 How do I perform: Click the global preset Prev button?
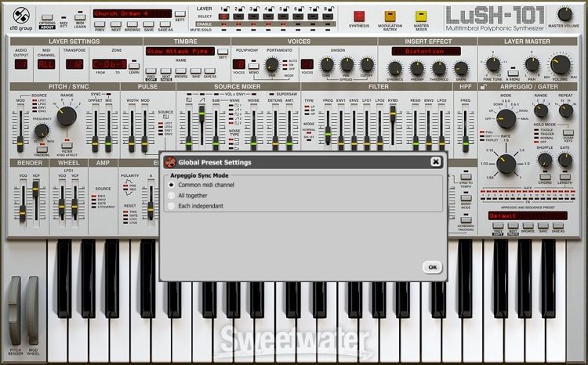point(100,24)
